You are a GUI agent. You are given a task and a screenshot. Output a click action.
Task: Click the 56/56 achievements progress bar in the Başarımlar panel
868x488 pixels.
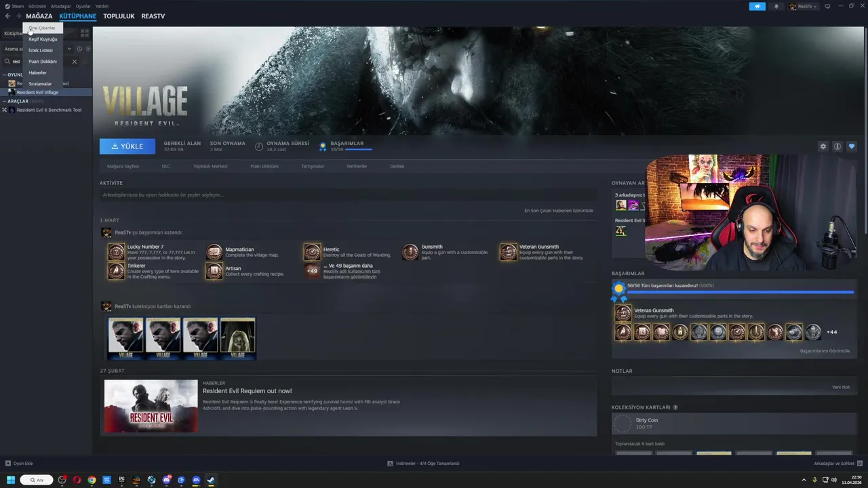click(x=740, y=292)
